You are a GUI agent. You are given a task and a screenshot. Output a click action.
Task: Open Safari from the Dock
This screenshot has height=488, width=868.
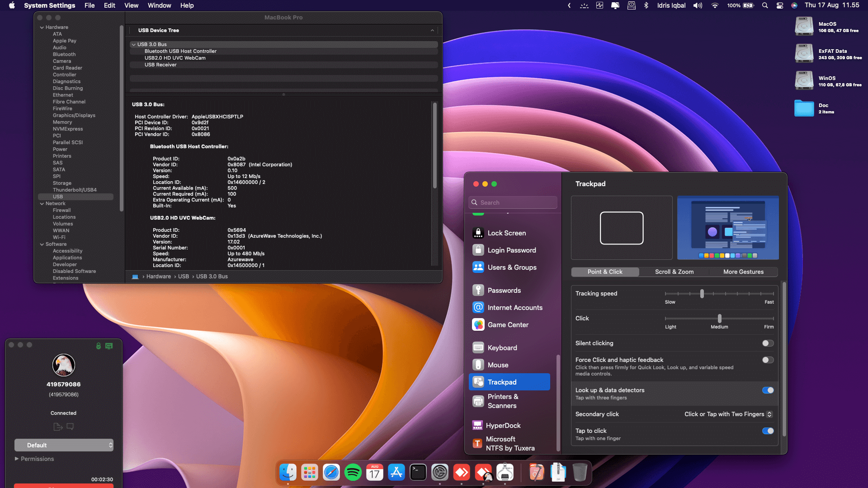(331, 473)
